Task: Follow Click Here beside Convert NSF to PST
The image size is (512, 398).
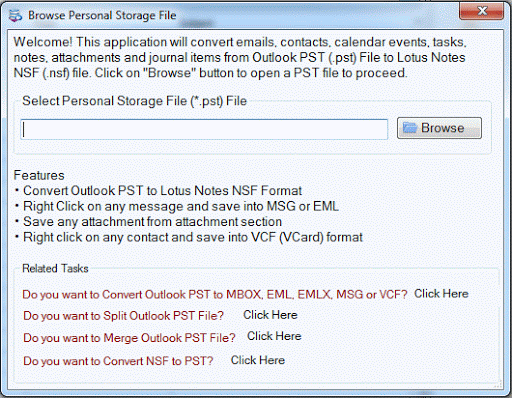Action: click(258, 360)
